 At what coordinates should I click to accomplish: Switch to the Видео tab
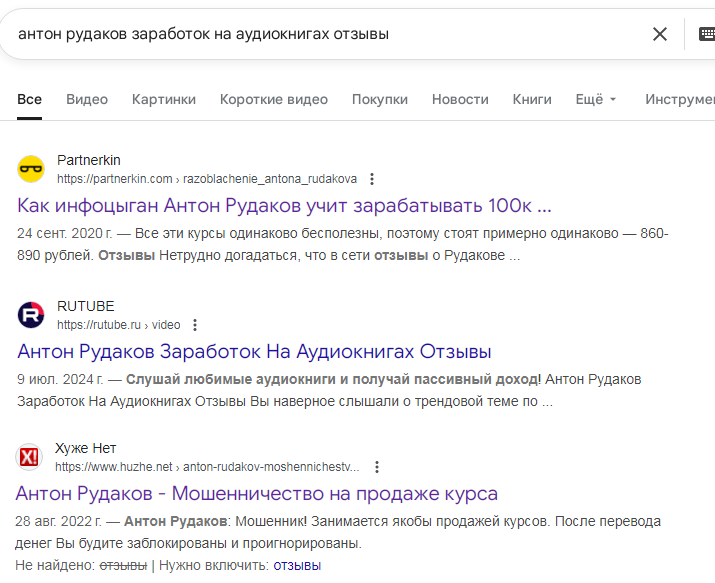point(87,99)
